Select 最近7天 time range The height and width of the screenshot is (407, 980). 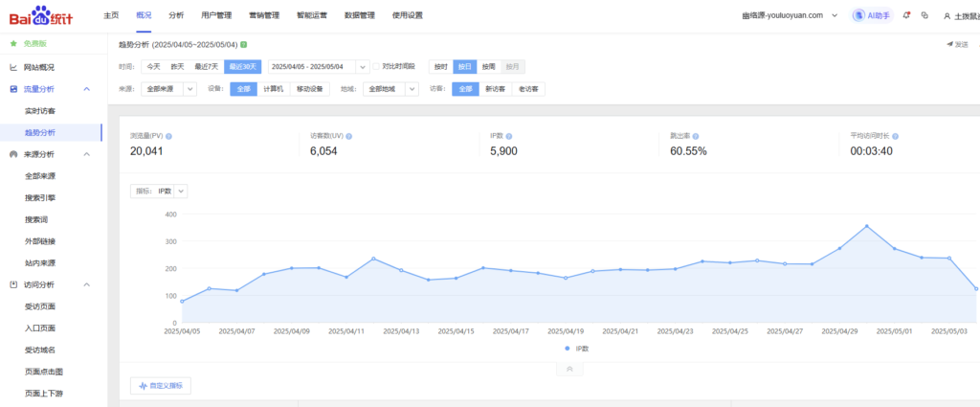pos(207,67)
